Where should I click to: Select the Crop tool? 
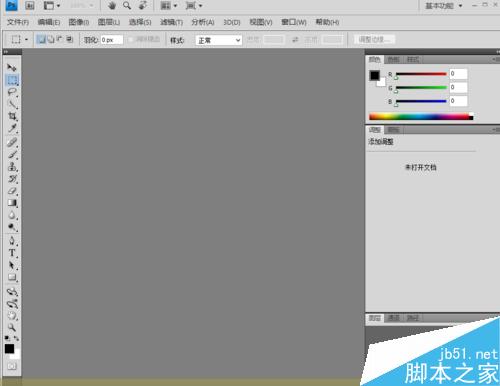[12, 116]
